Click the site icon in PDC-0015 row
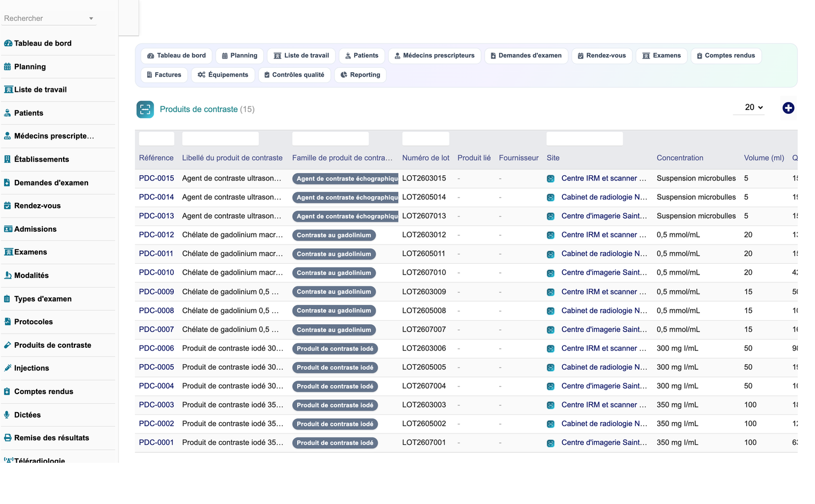This screenshot has width=815, height=504. 550,179
